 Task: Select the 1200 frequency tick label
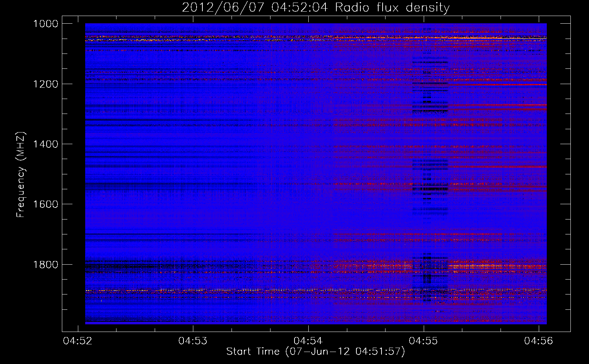pos(46,84)
